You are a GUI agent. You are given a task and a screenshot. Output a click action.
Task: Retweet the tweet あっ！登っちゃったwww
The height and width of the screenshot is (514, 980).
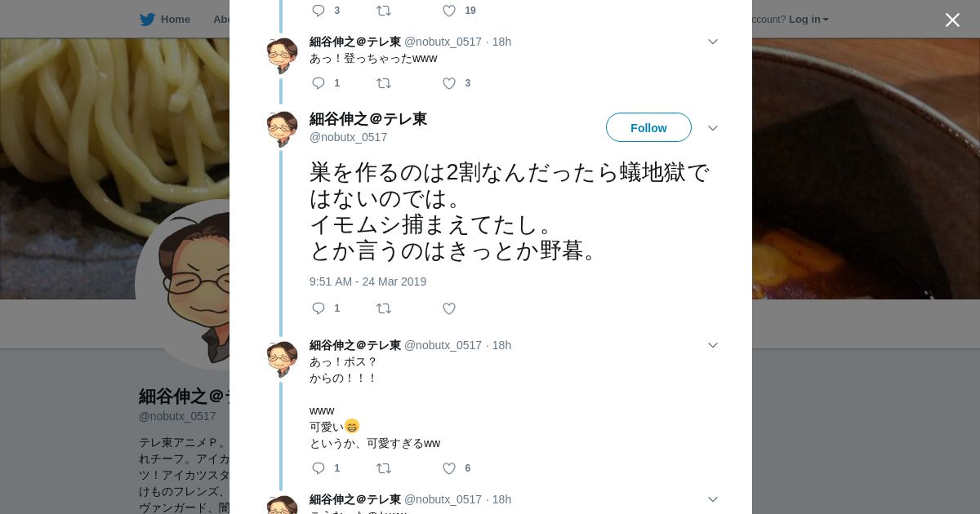[383, 83]
